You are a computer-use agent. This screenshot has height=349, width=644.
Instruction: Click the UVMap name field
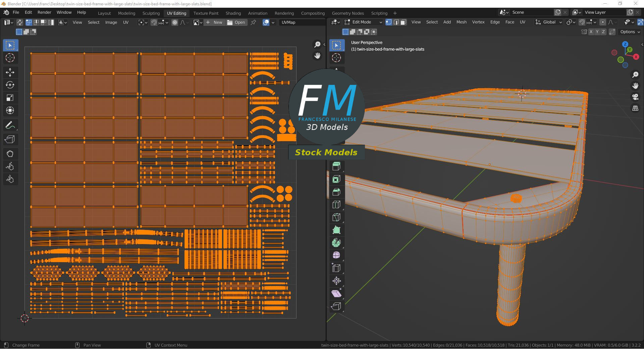tap(302, 22)
